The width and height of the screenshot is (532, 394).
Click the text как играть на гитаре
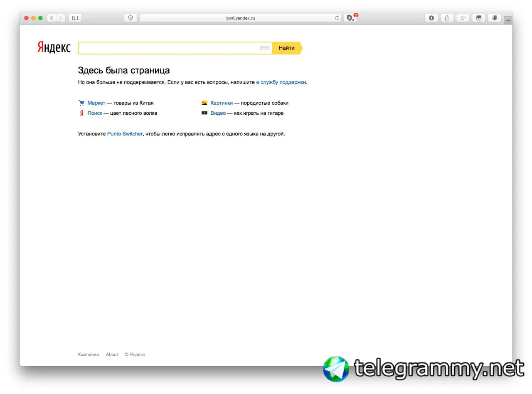(259, 113)
